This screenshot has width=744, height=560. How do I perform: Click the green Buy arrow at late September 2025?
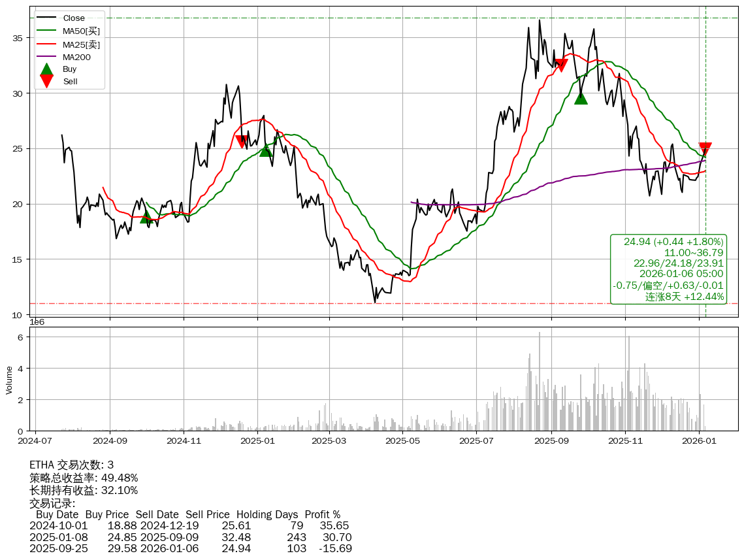coord(581,98)
